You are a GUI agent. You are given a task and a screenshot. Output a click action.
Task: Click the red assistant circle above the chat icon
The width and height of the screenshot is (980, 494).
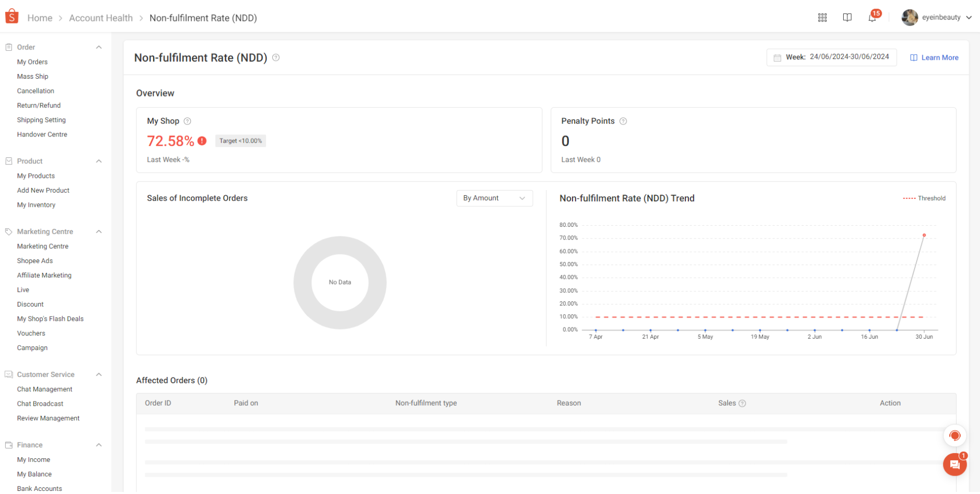point(954,436)
